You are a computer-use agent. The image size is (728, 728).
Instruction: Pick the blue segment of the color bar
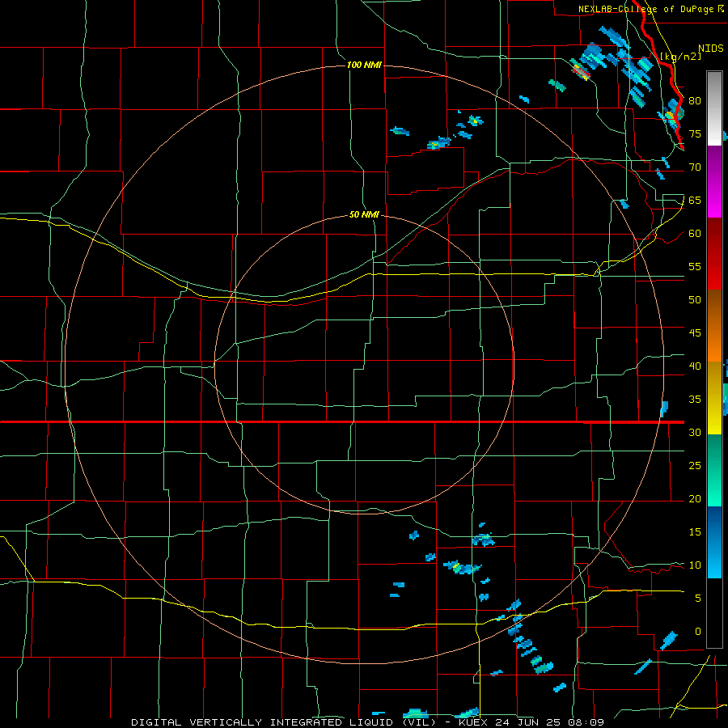(714, 542)
